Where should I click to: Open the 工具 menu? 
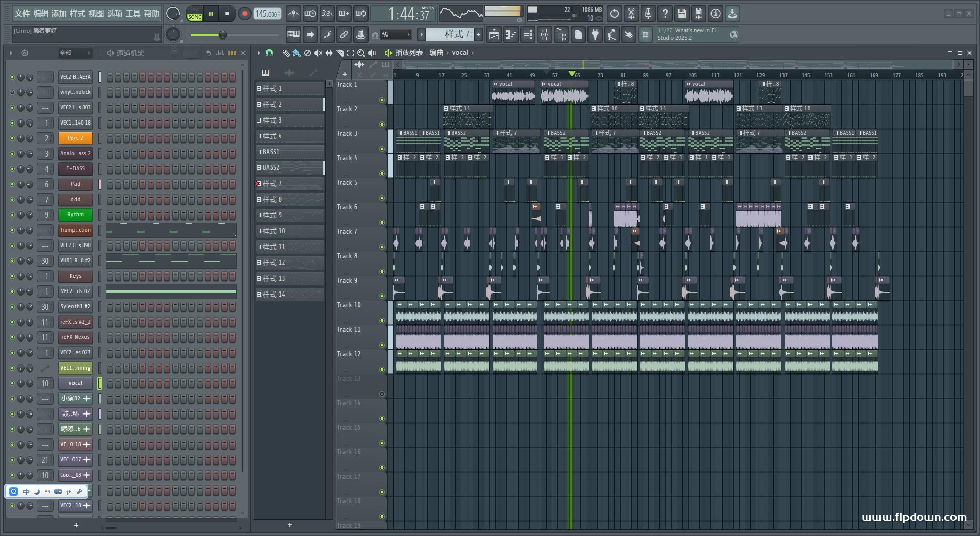pos(133,14)
